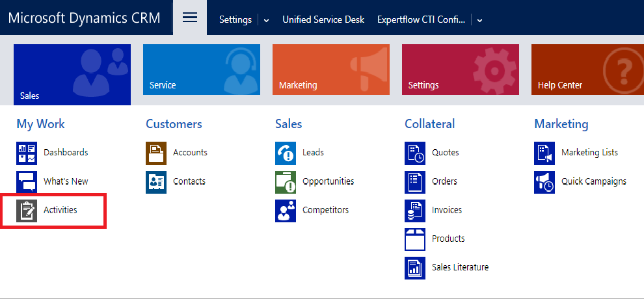Screen dimensions: 644x299
Task: Click the Microsoft Dynamics CRM logo text
Action: tap(84, 18)
